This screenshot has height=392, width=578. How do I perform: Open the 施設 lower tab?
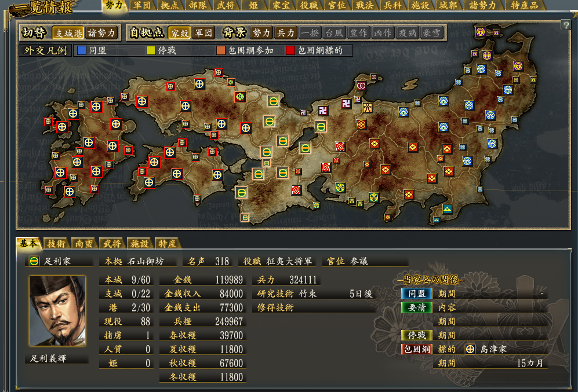tap(140, 243)
